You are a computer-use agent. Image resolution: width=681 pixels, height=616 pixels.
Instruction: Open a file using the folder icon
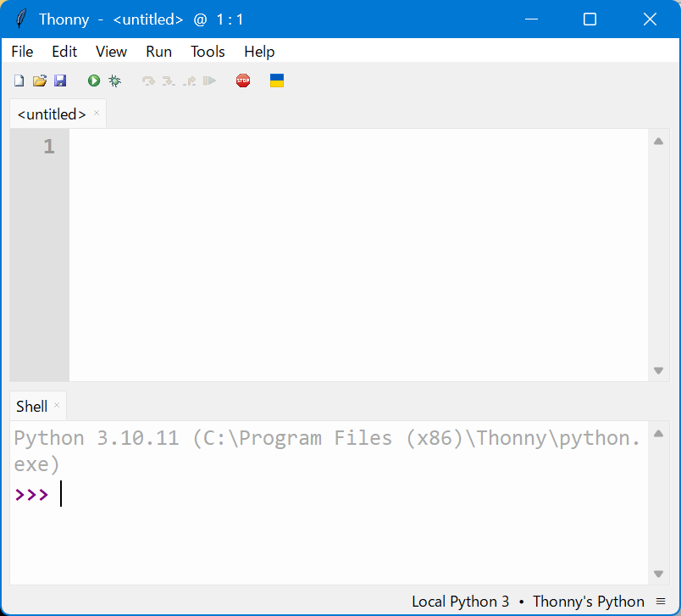click(x=40, y=80)
